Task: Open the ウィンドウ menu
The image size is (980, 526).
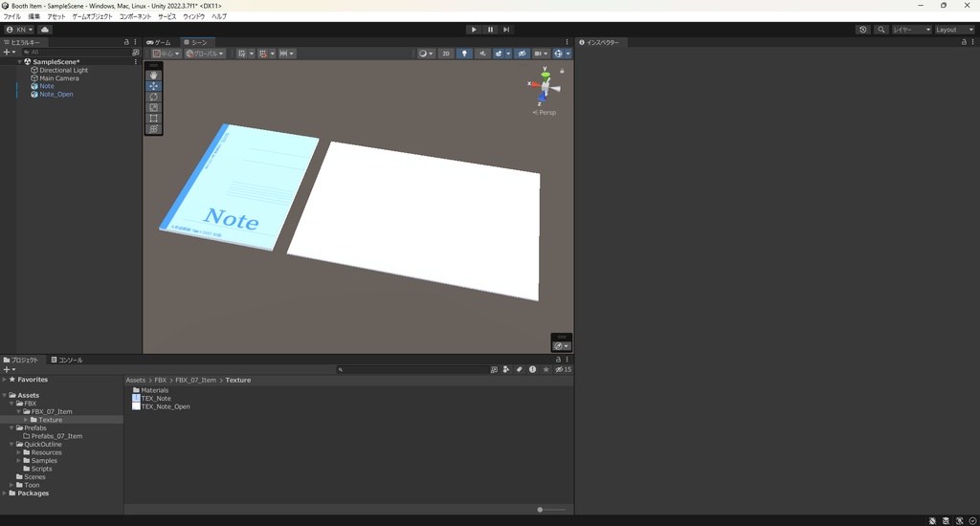Action: point(193,17)
